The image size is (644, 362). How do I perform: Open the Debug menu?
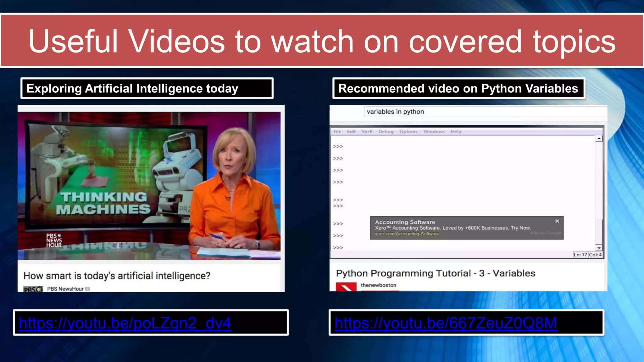[x=386, y=132]
